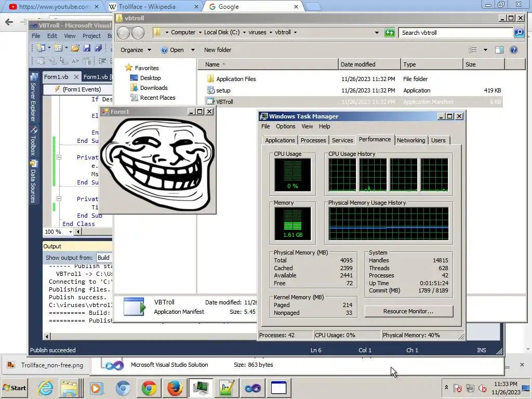Screen dimensions: 532x399
Task: Show hidden system tray icons
Action: coord(446,388)
